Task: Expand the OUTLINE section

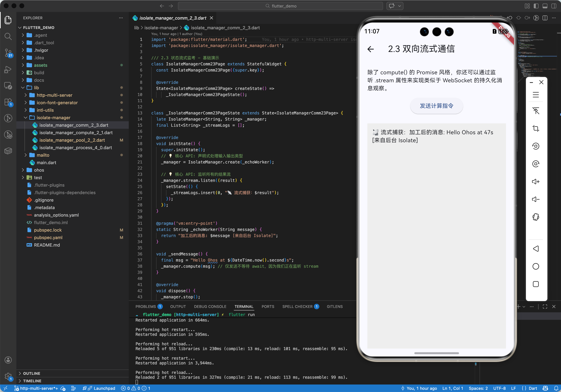Action: click(32, 373)
